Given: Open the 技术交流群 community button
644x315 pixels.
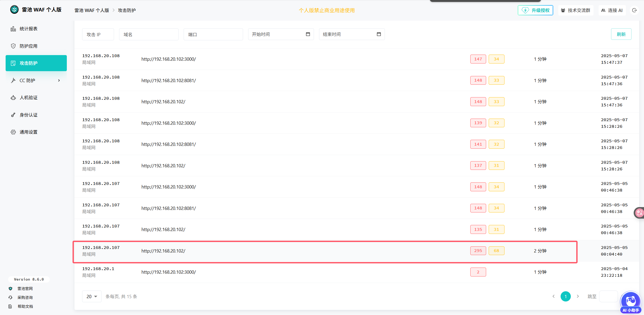Looking at the screenshot, I should coord(576,10).
